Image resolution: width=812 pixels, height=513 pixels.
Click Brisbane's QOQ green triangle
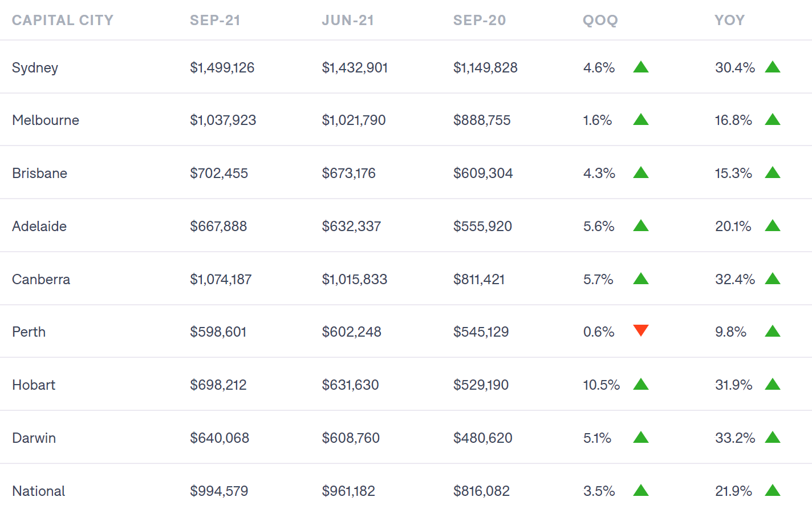coord(641,173)
